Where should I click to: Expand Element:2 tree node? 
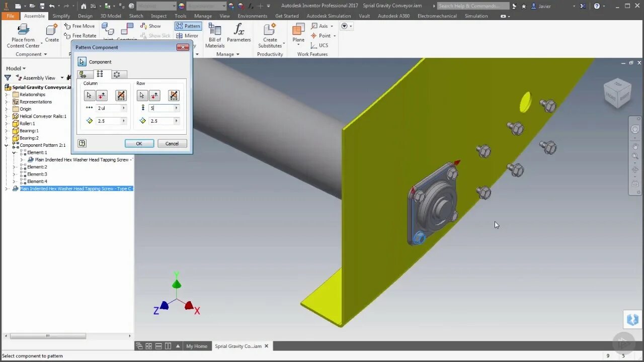[x=14, y=167]
